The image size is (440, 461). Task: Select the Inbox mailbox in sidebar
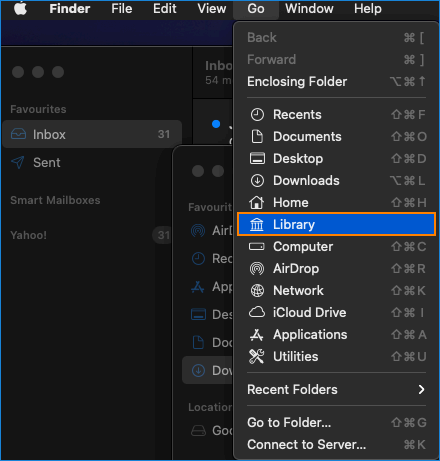click(x=92, y=134)
